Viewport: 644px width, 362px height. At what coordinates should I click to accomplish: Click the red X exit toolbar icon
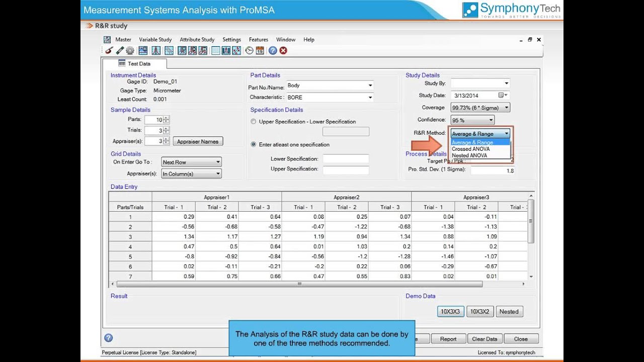[x=283, y=50]
